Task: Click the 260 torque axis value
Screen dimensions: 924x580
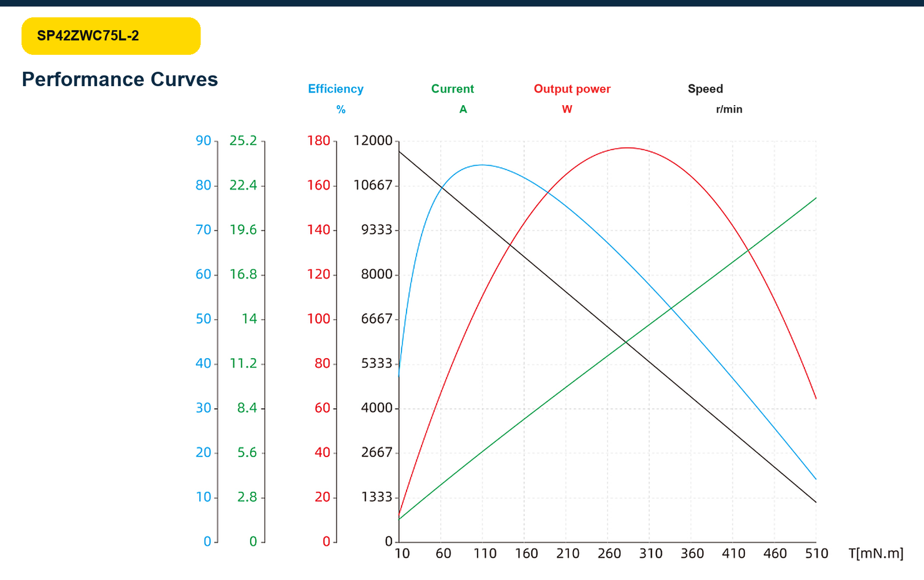Action: tap(609, 553)
